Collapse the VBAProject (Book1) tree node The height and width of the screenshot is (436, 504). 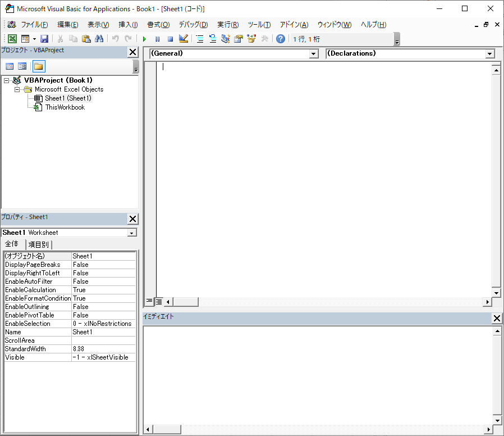tap(7, 80)
